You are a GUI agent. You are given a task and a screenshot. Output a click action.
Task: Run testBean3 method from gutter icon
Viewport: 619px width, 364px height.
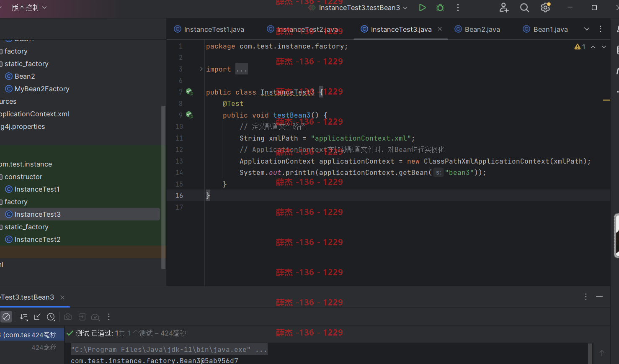pos(189,115)
